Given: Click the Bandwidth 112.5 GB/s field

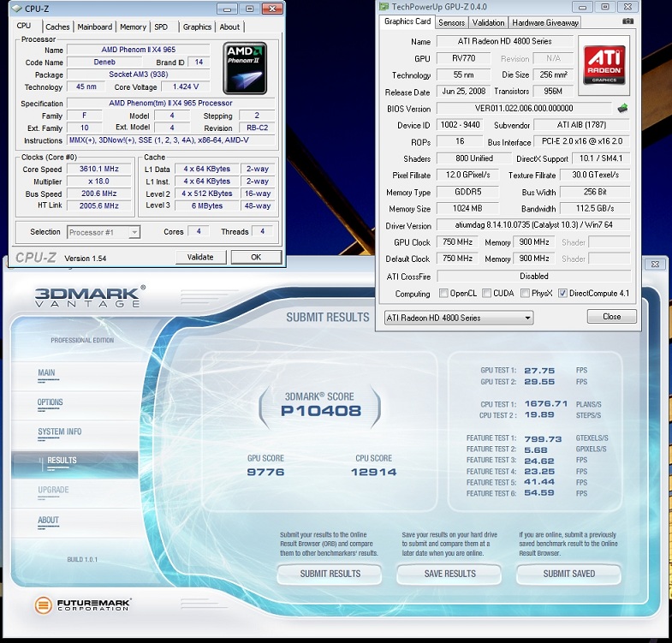Looking at the screenshot, I should click(x=595, y=208).
